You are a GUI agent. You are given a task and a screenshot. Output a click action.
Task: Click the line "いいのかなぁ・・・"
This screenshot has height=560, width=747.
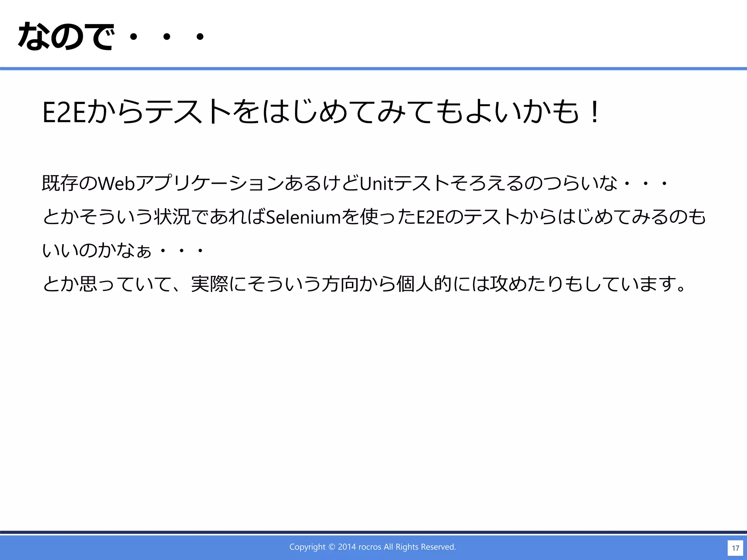(x=123, y=250)
